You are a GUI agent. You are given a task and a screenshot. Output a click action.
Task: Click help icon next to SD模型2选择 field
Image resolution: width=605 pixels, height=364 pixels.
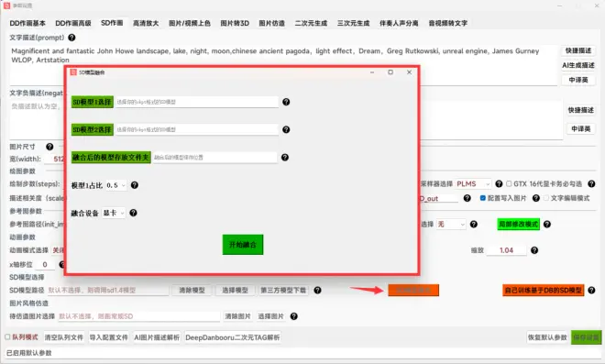[x=286, y=129]
